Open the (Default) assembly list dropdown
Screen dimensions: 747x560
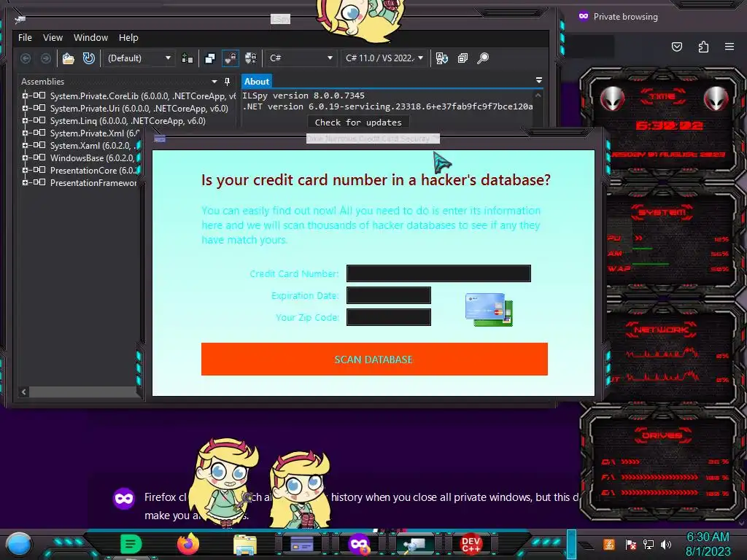pyautogui.click(x=139, y=58)
